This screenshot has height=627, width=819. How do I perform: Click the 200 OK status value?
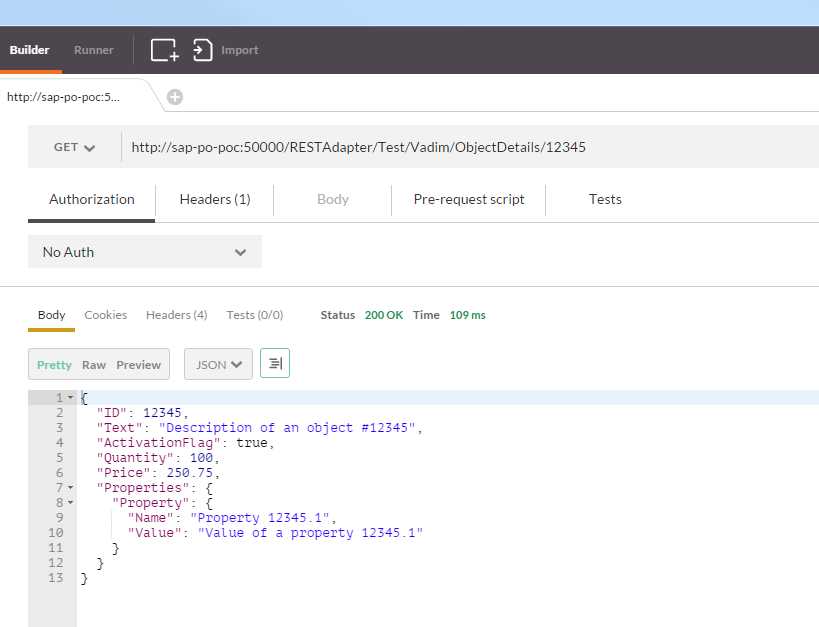click(383, 315)
